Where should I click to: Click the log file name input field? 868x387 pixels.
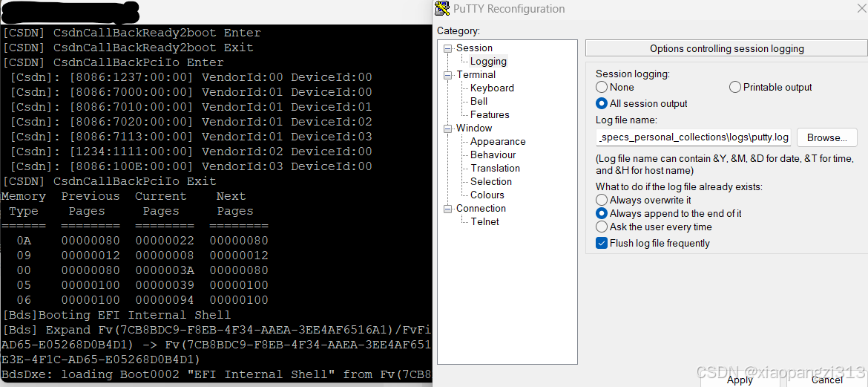pyautogui.click(x=694, y=137)
